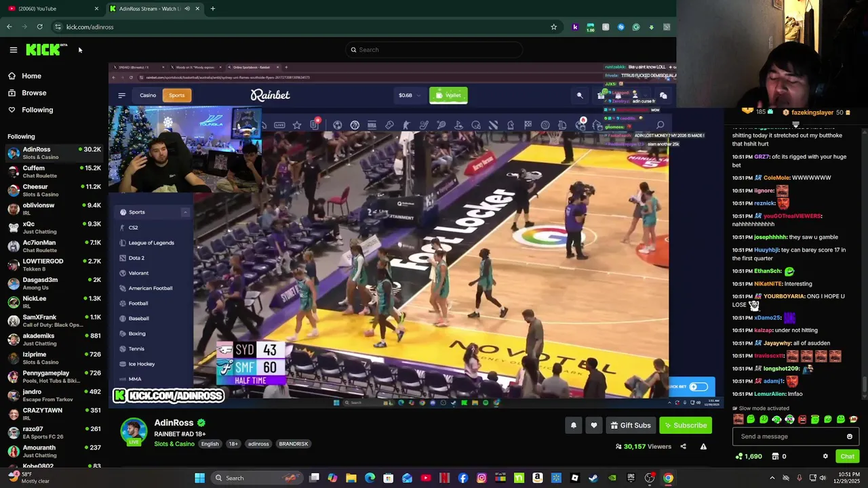Open the purple K browser extension
This screenshot has height=488, width=868.
point(575,27)
